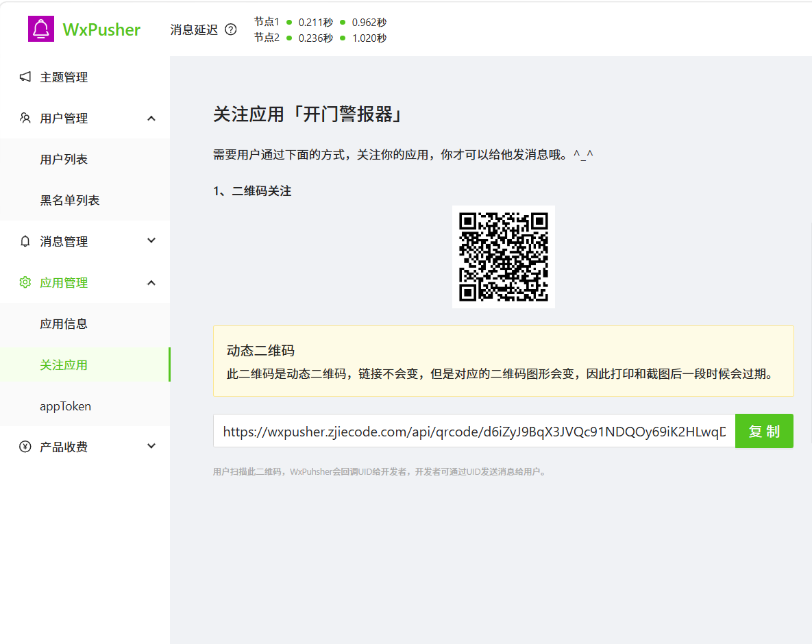Open 应用信息 submenu item
The height and width of the screenshot is (644, 812).
tap(85, 323)
